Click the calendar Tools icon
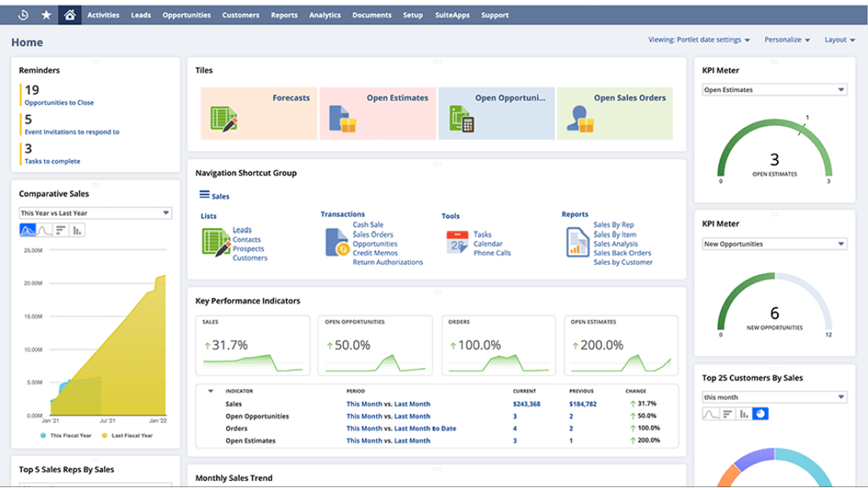The height and width of the screenshot is (488, 868). point(457,242)
